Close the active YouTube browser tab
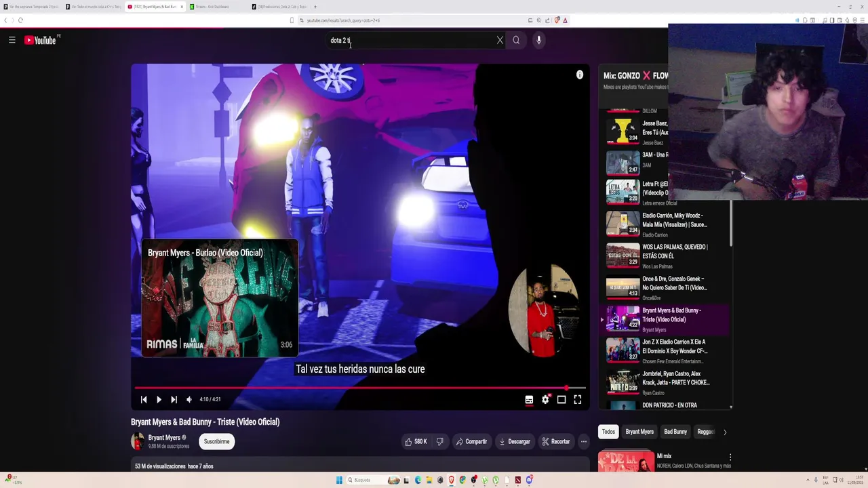The height and width of the screenshot is (488, 868). click(181, 7)
